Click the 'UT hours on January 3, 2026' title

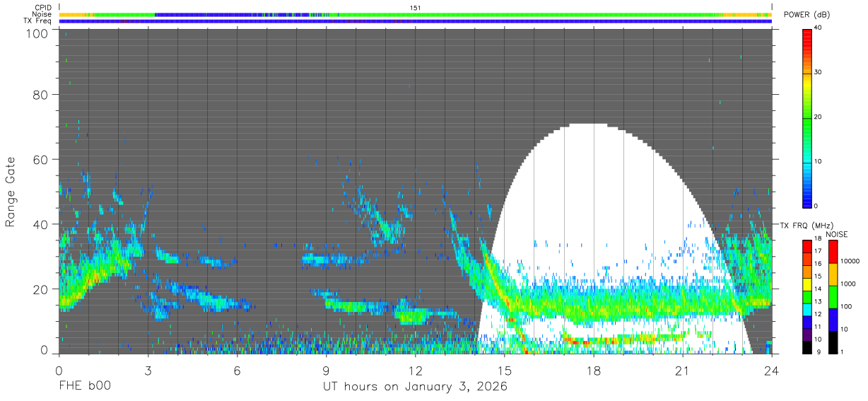tap(415, 387)
